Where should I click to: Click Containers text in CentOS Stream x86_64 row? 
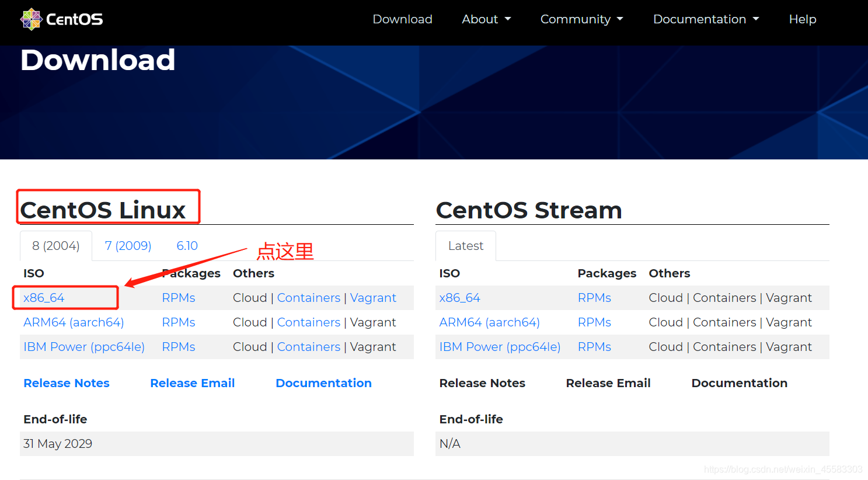point(724,298)
